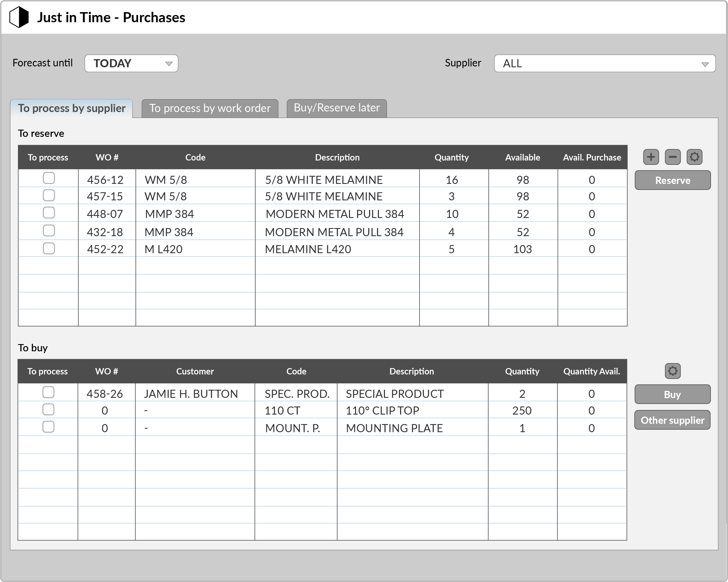
Task: Tick the checkbox for 452-22 MELAMINE L420
Action: pyautogui.click(x=49, y=249)
